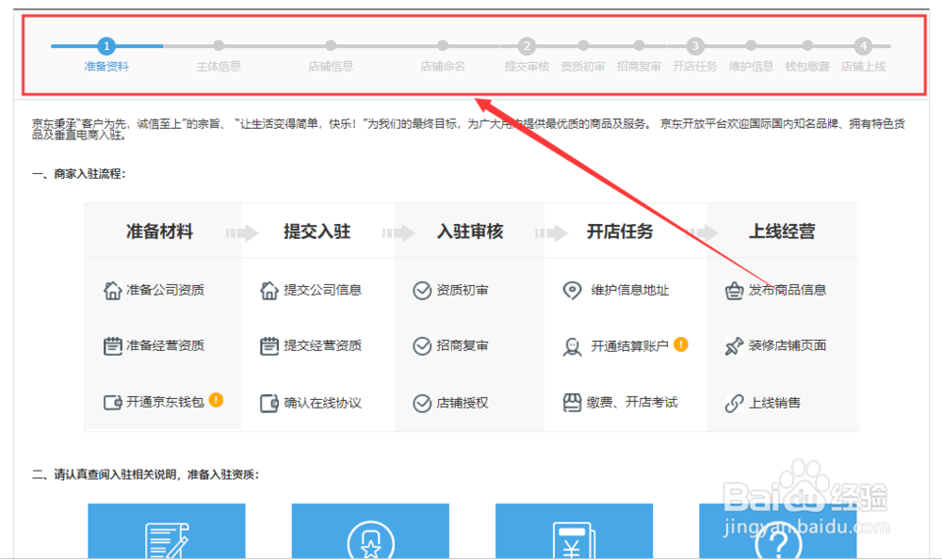This screenshot has height=560, width=942.
Task: Click the person icon beside 开通结算账户
Action: (x=572, y=347)
